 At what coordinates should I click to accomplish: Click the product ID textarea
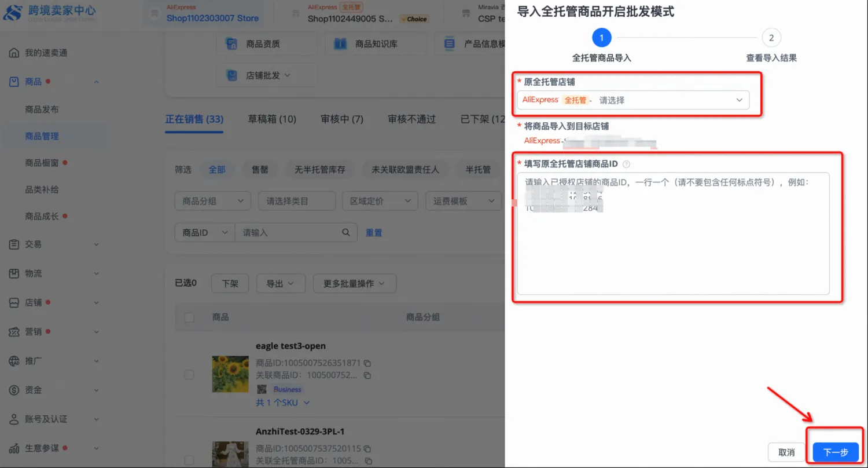673,249
